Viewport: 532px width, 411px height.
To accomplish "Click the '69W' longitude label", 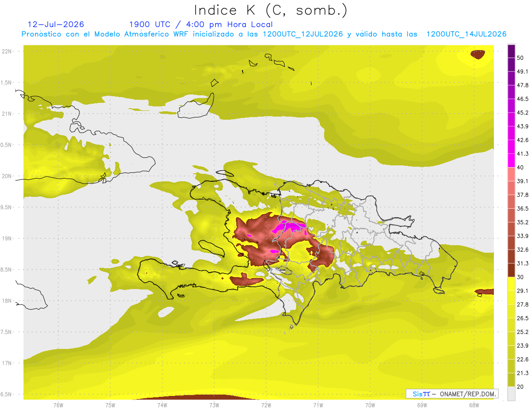I will coord(422,405).
